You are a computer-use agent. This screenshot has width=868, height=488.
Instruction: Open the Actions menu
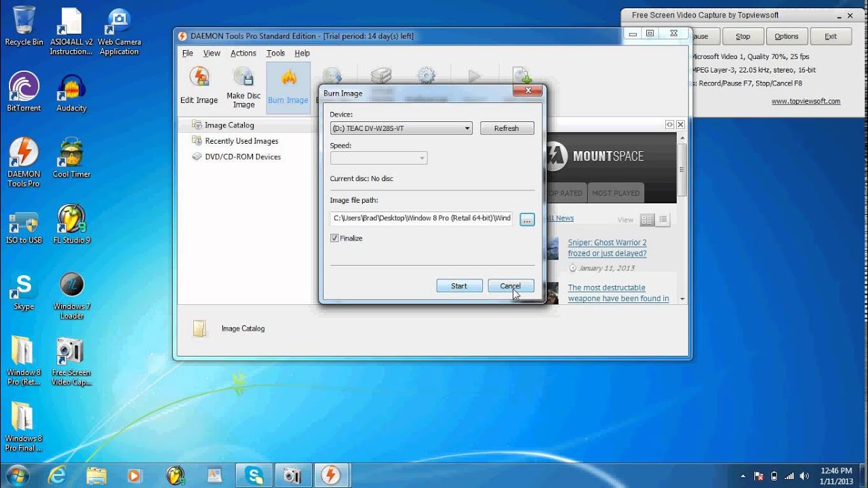coord(243,53)
